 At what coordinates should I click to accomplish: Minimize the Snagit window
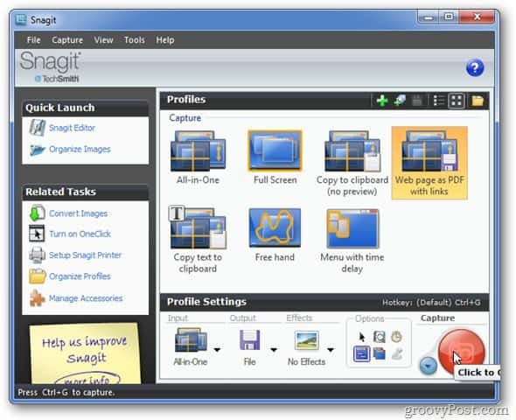click(x=429, y=17)
